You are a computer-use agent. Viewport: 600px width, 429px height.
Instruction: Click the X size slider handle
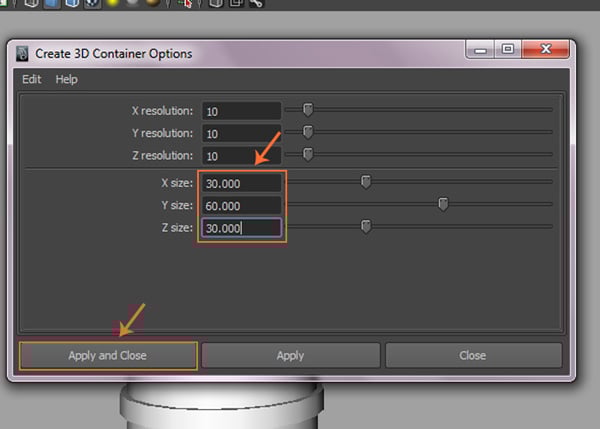pyautogui.click(x=366, y=182)
